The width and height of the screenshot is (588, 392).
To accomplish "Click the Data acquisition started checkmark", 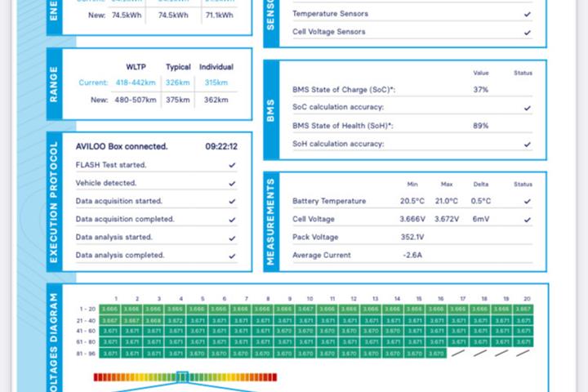I will [x=232, y=202].
